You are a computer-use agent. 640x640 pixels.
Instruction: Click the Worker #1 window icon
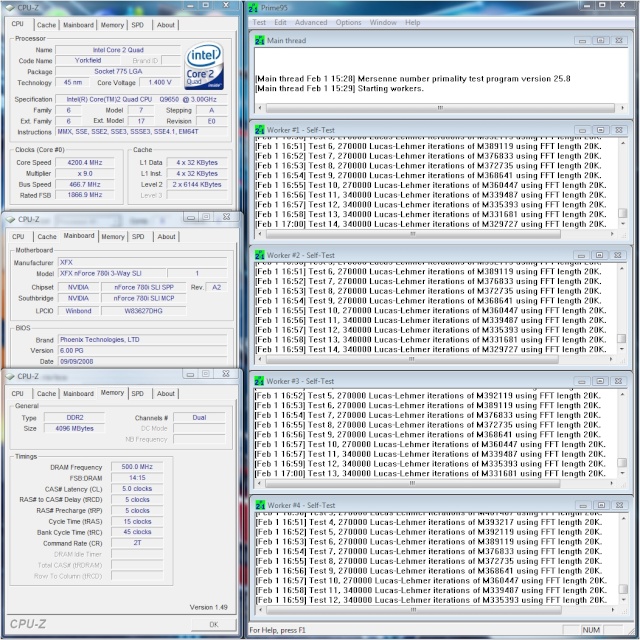pos(260,130)
